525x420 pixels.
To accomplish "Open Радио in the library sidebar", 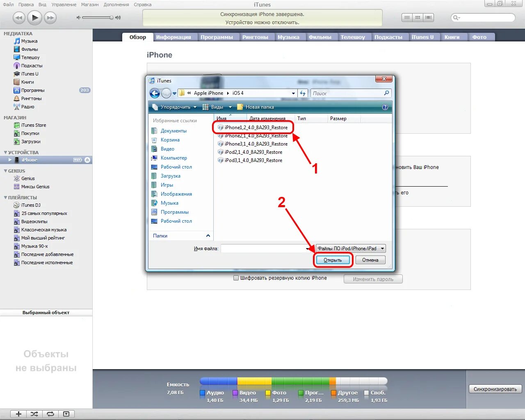I will pyautogui.click(x=27, y=107).
